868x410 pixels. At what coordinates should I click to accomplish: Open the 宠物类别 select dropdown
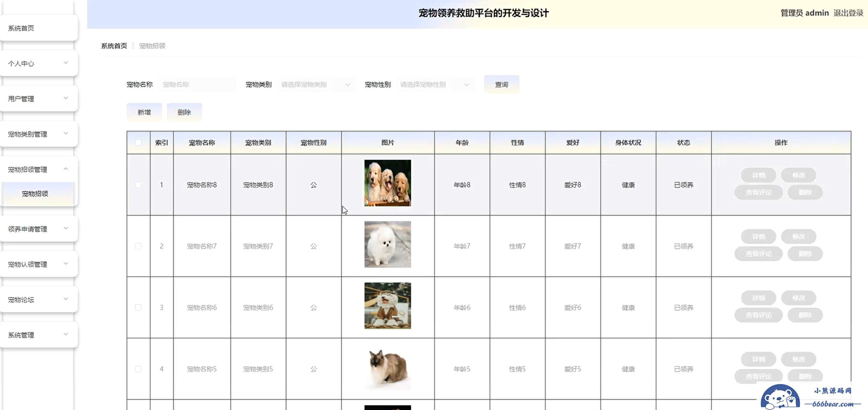(316, 84)
